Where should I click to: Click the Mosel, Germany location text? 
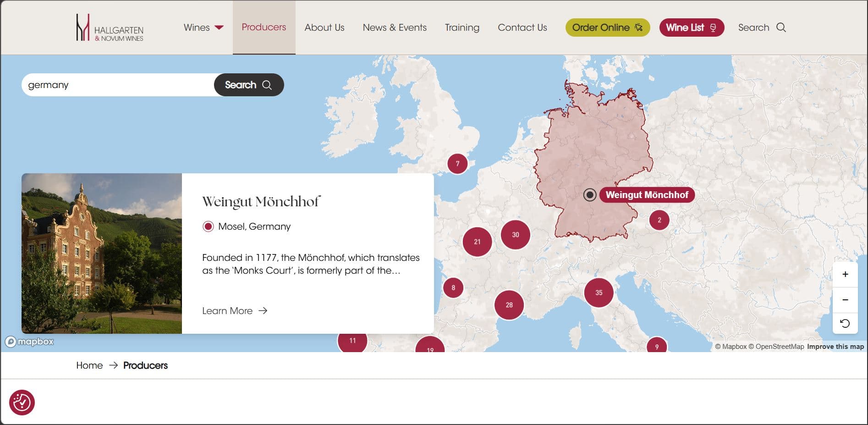click(x=254, y=226)
